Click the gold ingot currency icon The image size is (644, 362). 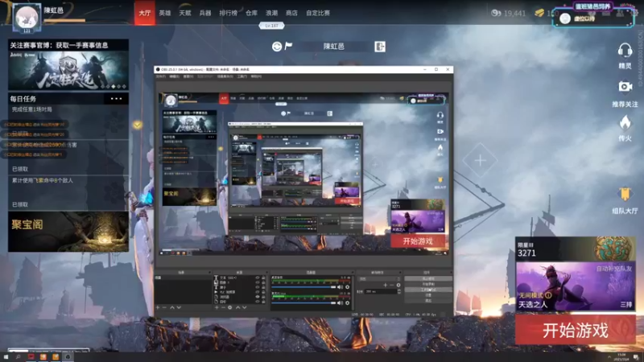pos(539,13)
